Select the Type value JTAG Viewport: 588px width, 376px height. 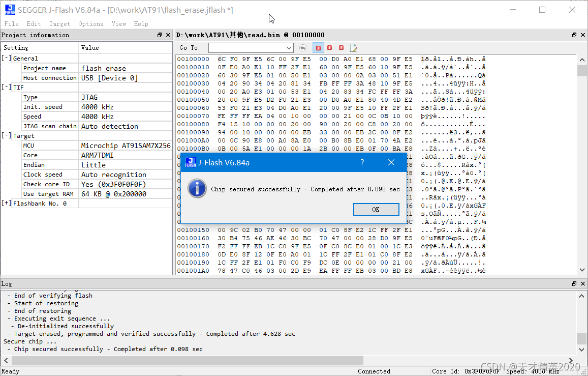click(x=126, y=97)
